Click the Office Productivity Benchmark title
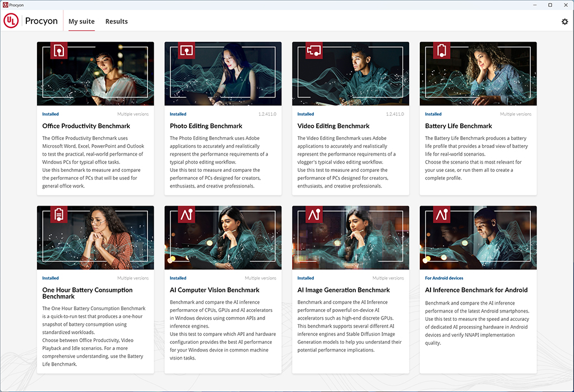The width and height of the screenshot is (574, 392). (x=86, y=126)
